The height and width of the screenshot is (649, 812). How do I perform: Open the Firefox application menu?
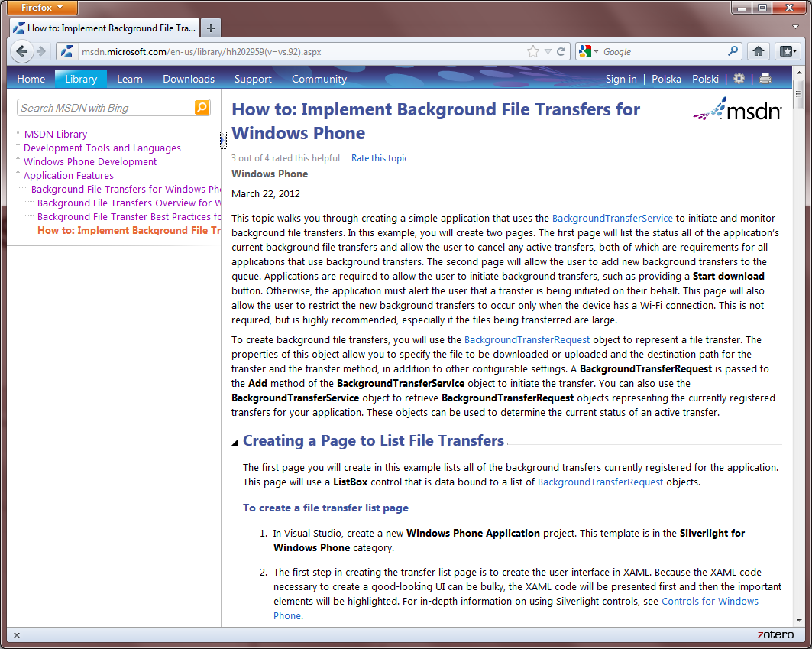click(x=41, y=7)
